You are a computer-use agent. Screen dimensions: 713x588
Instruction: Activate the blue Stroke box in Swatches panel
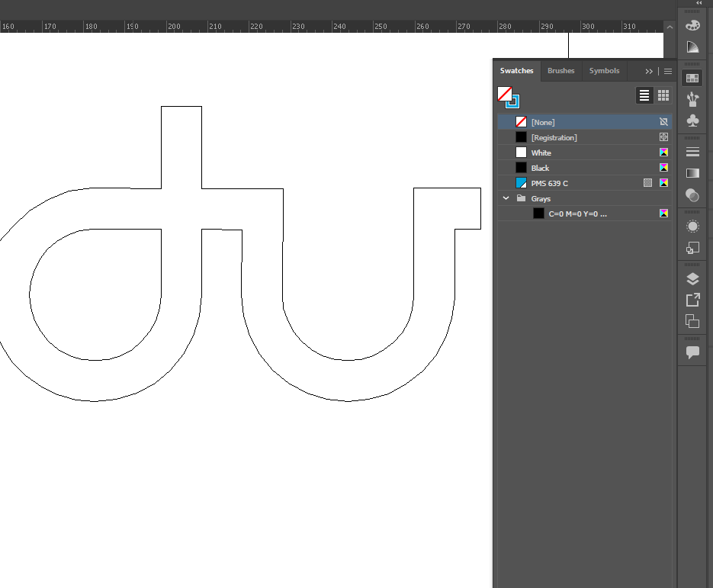click(x=514, y=103)
